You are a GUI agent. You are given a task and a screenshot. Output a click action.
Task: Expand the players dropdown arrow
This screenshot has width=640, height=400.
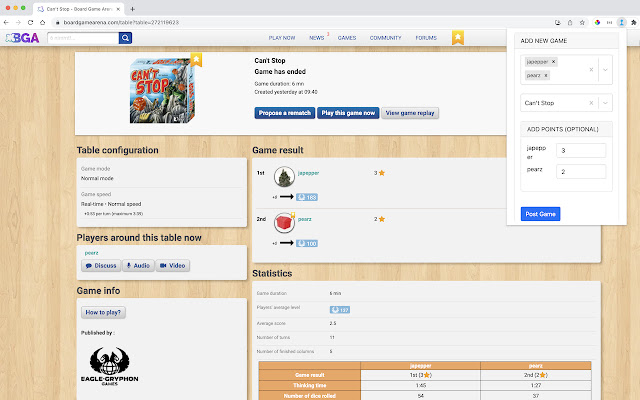[x=605, y=69]
